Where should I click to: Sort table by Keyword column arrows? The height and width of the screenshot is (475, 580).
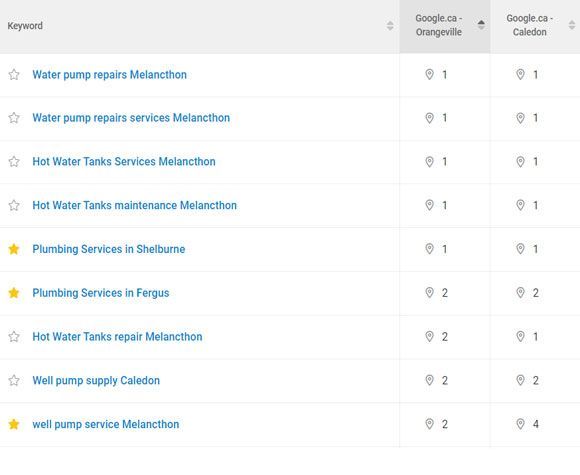pos(390,26)
